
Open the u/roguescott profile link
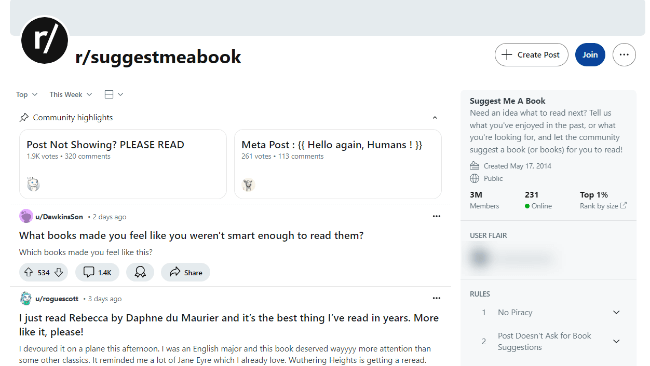(57, 298)
